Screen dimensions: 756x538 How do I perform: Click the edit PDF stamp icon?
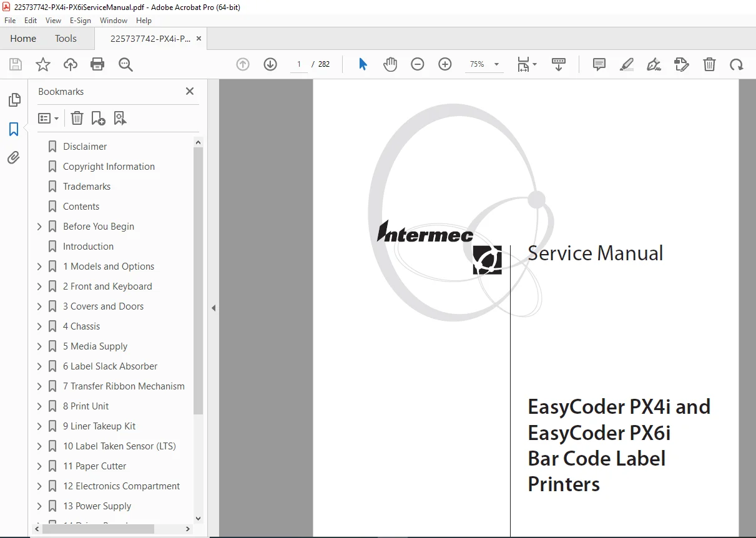point(681,64)
